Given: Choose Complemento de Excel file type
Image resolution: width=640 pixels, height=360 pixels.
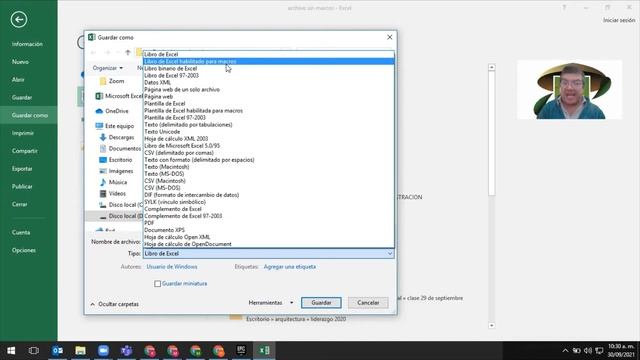Looking at the screenshot, I should (x=269, y=209).
